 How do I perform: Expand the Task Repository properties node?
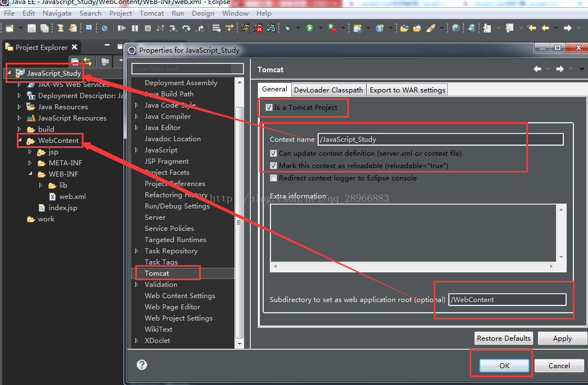point(137,251)
